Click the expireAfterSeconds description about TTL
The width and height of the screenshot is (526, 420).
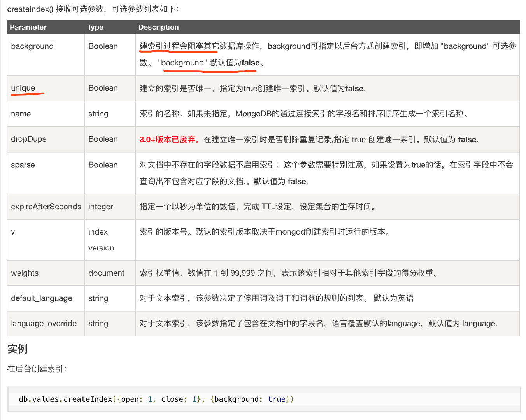pos(258,206)
